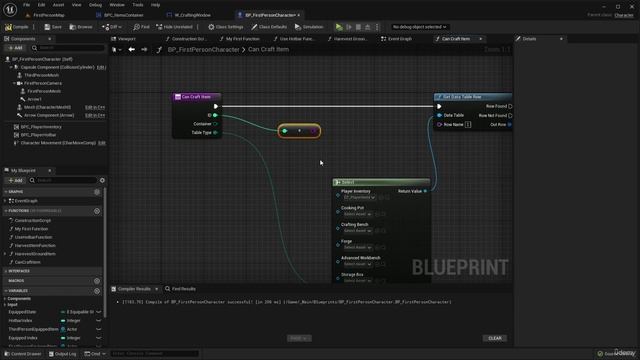Open play options three-dot menu

click(x=377, y=27)
